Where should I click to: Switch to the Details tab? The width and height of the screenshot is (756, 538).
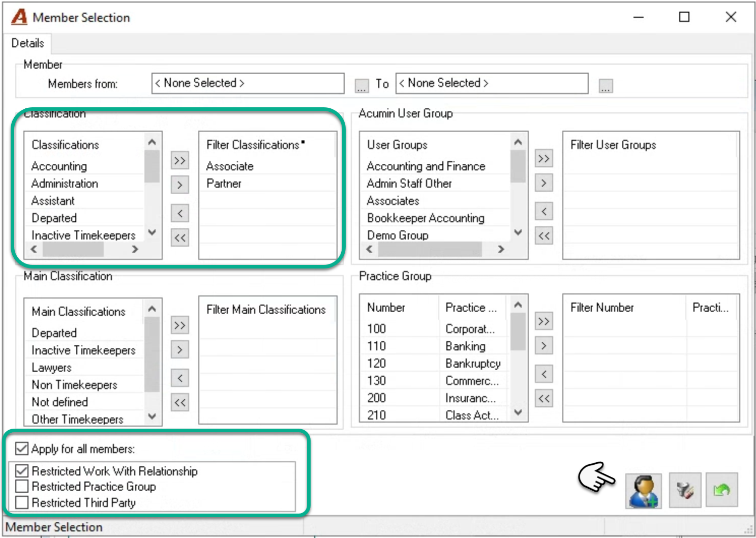[27, 43]
